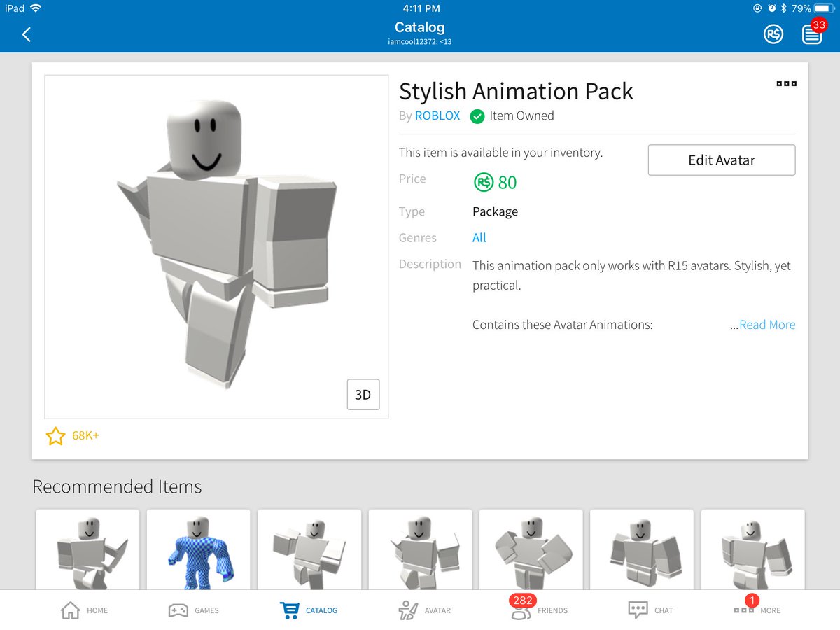
Task: Open the Robux balance icon
Action: click(773, 34)
